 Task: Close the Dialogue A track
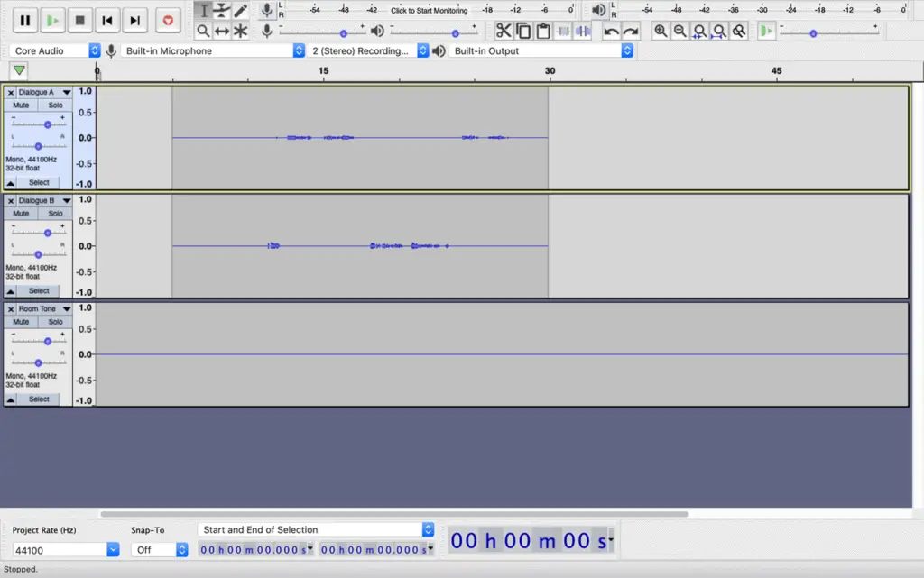pyautogui.click(x=11, y=92)
